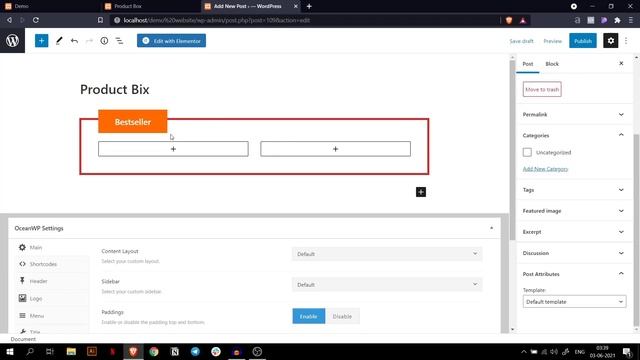Open the Brave Shields lion icon

[x=509, y=20]
